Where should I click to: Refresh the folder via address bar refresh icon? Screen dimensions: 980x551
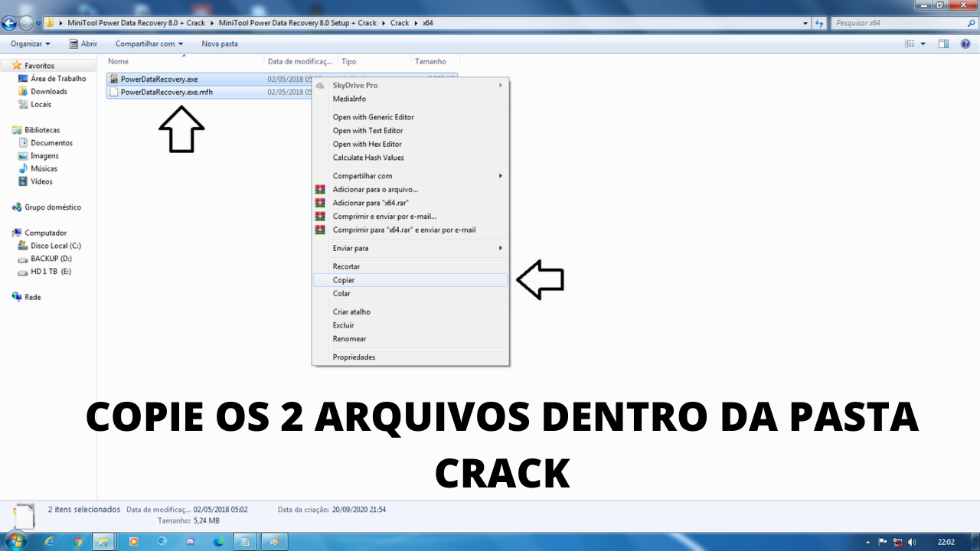(820, 23)
